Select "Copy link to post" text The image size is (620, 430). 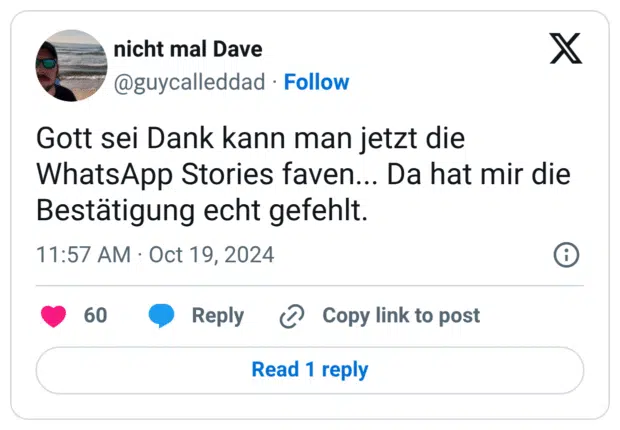(x=400, y=316)
